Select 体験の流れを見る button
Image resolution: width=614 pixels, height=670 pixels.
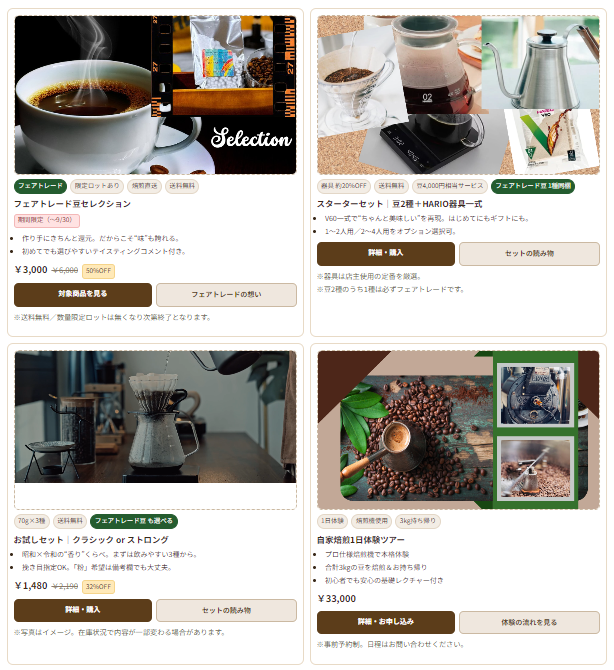coord(529,622)
